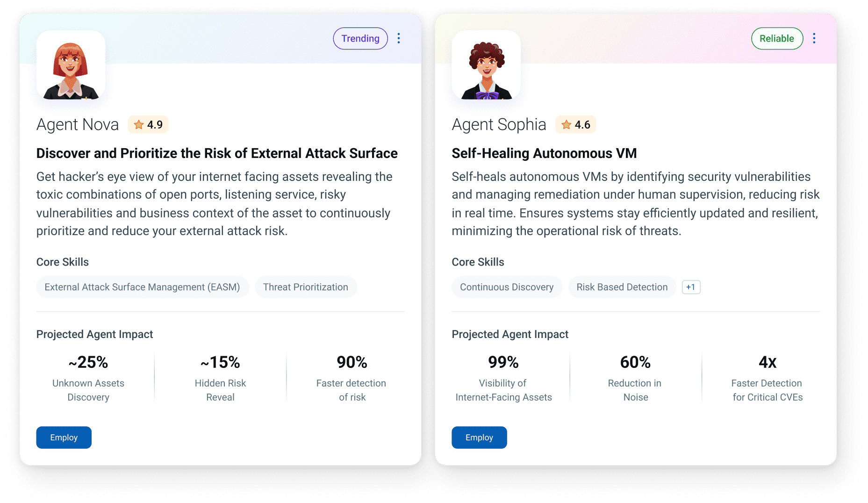The image size is (868, 503).
Task: Open the three-dot menu on Agent Sophia card
Action: [x=814, y=38]
